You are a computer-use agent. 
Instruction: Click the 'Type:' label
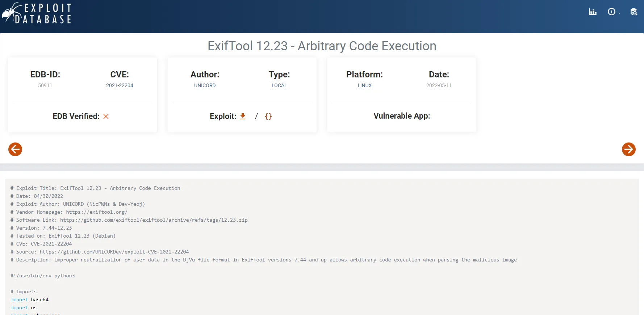pos(279,75)
